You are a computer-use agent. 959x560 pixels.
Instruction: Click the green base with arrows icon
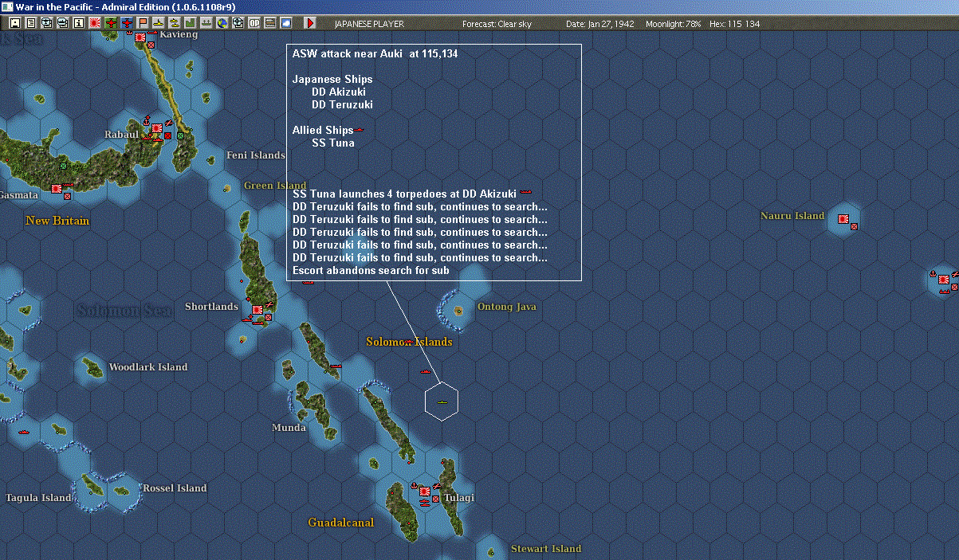(206, 23)
